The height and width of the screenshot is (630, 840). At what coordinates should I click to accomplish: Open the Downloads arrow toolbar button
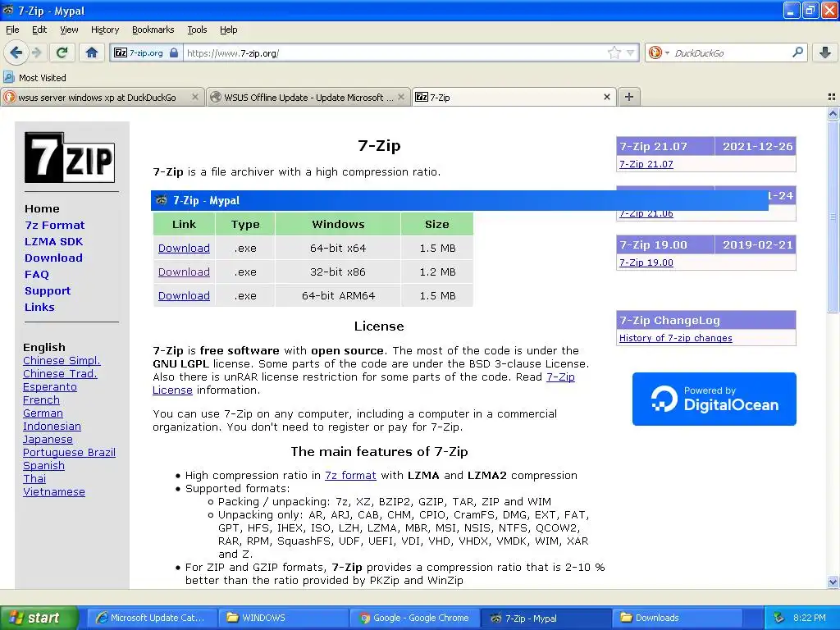pyautogui.click(x=825, y=52)
